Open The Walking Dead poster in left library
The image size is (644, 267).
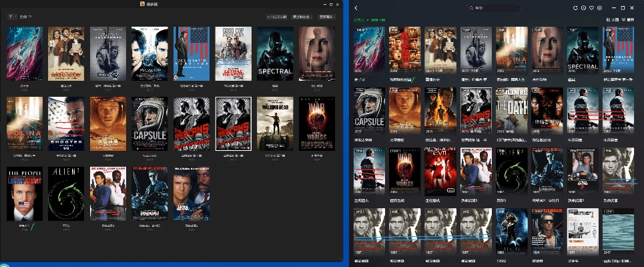[x=275, y=123]
